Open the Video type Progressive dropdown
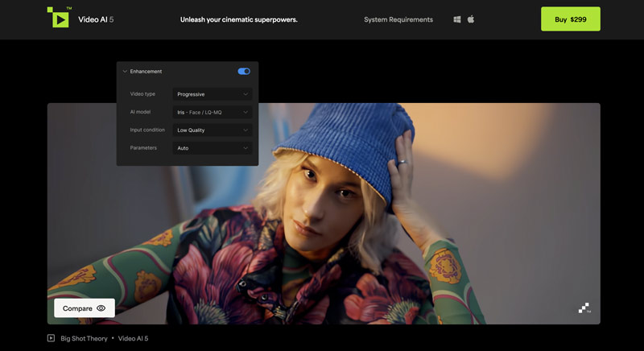The height and width of the screenshot is (351, 644). [x=213, y=94]
